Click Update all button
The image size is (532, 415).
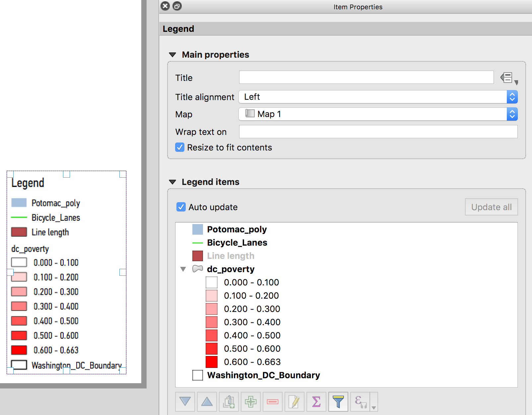coord(491,207)
